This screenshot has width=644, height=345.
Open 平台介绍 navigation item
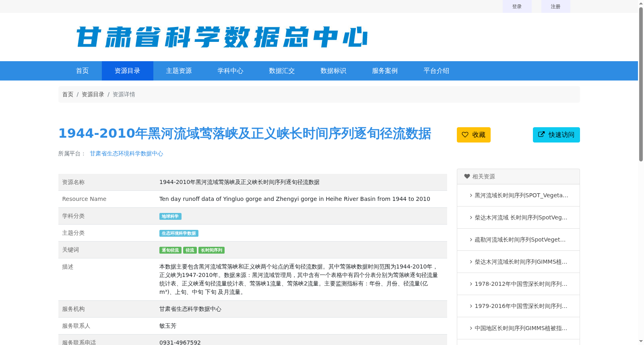437,71
